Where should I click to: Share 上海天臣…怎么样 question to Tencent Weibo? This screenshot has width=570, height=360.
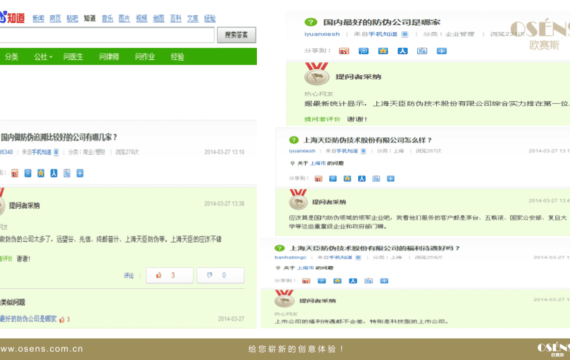[x=333, y=179]
